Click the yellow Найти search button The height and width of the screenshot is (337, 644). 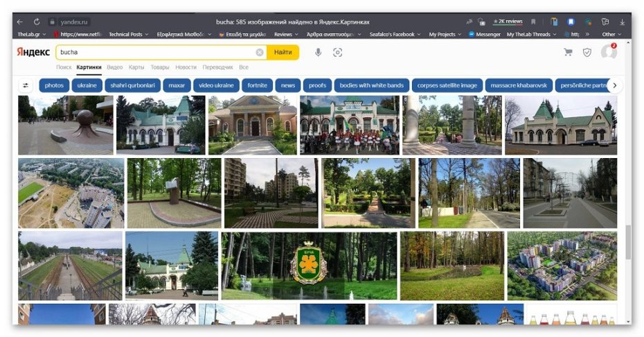(283, 52)
